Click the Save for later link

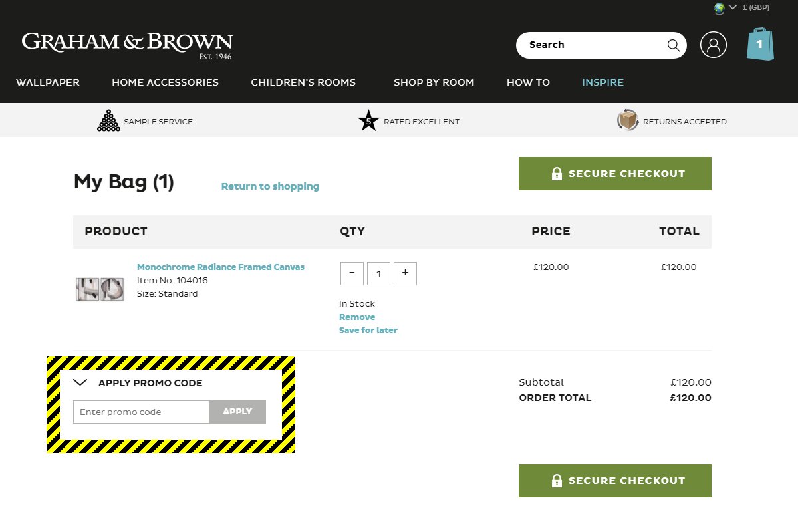click(368, 330)
